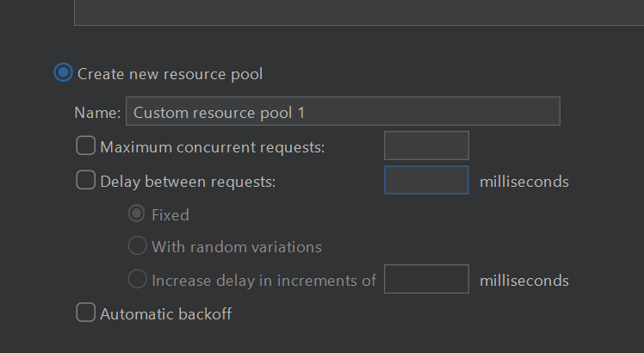644x353 pixels.
Task: Select the Create new resource pool radio button
Action: tap(63, 72)
